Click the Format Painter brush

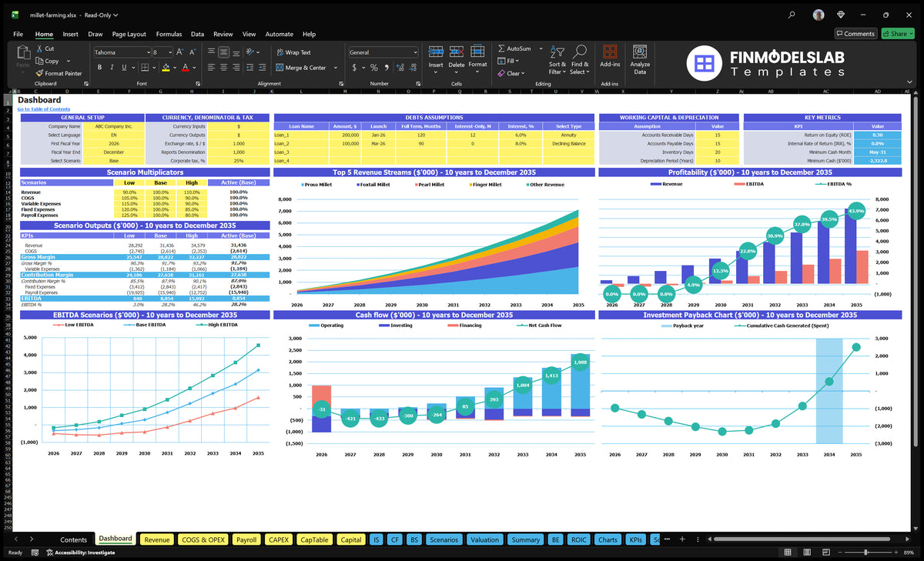pos(39,73)
